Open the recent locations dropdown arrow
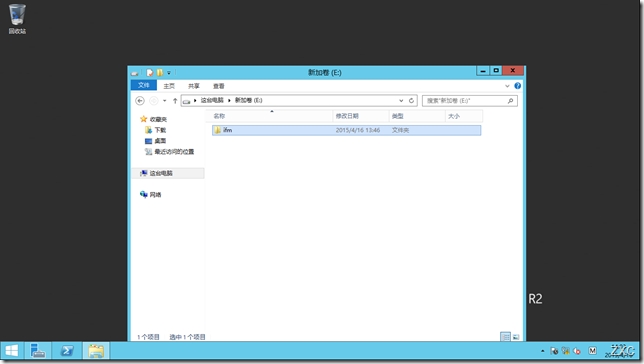The height and width of the screenshot is (364, 644). (x=165, y=101)
